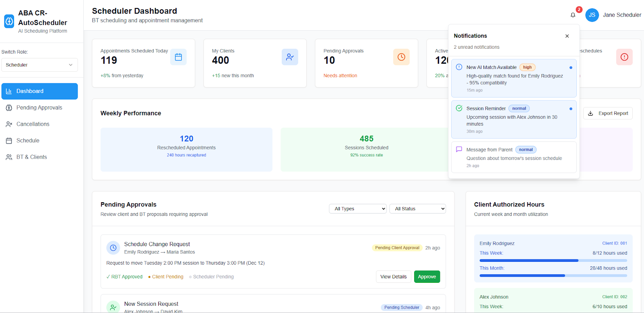Viewport: 644px width, 313px height.
Task: Click Emily Rodriguez This Month progress bar
Action: tap(553, 276)
